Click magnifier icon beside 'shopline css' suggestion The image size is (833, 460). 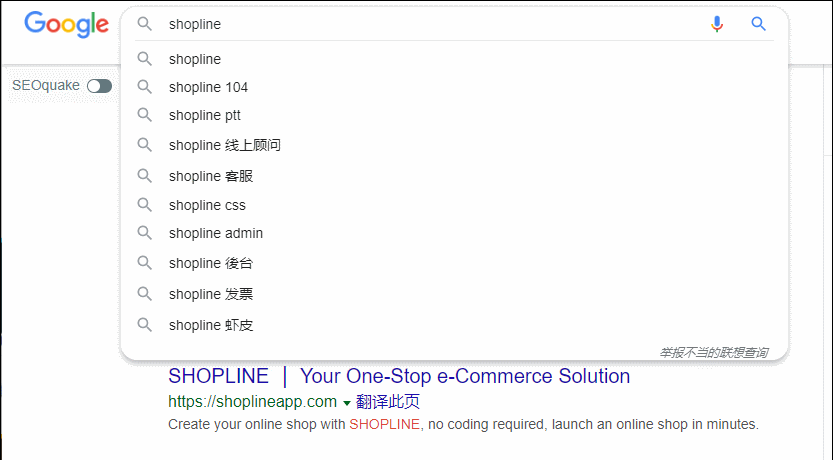tap(144, 205)
